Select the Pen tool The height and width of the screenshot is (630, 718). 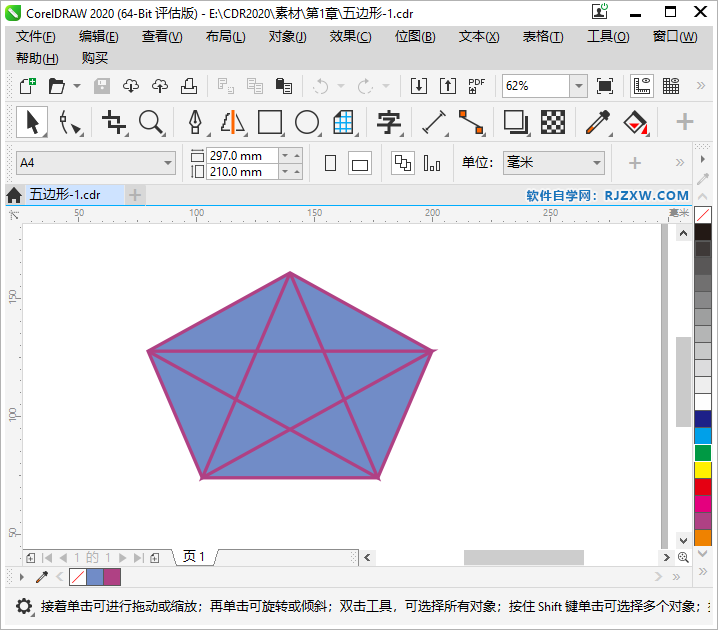pos(196,122)
